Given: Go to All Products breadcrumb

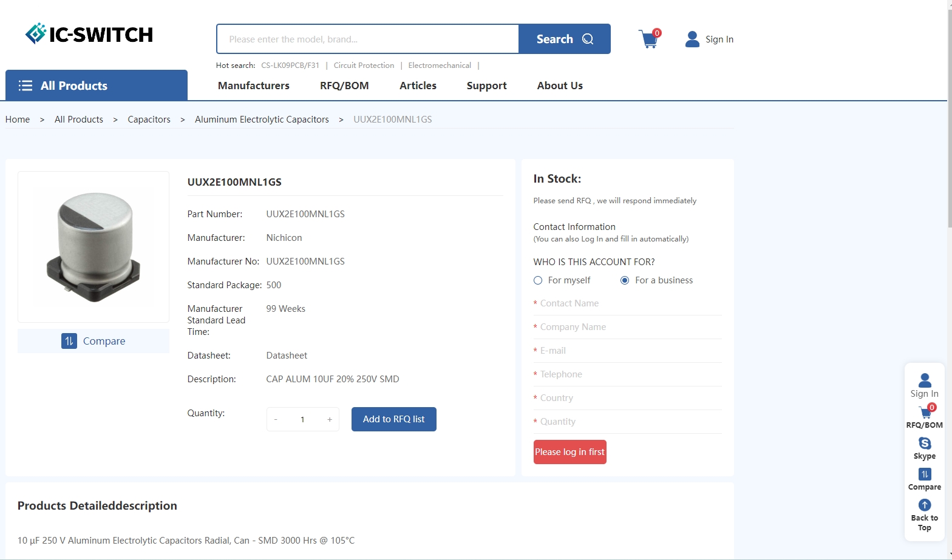Looking at the screenshot, I should [79, 120].
